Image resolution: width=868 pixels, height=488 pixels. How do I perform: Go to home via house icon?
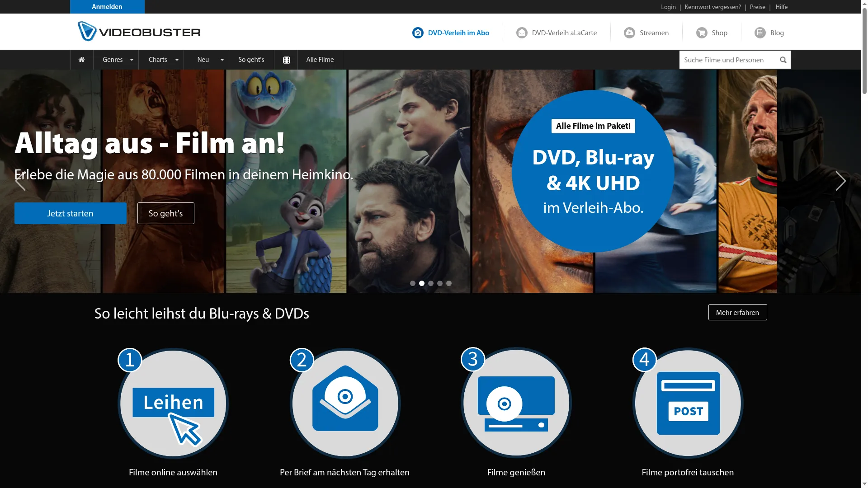coord(81,60)
